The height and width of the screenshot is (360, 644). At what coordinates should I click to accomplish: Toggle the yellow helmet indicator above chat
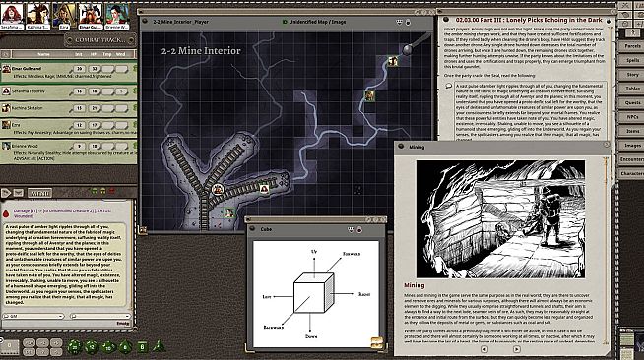coord(102,191)
